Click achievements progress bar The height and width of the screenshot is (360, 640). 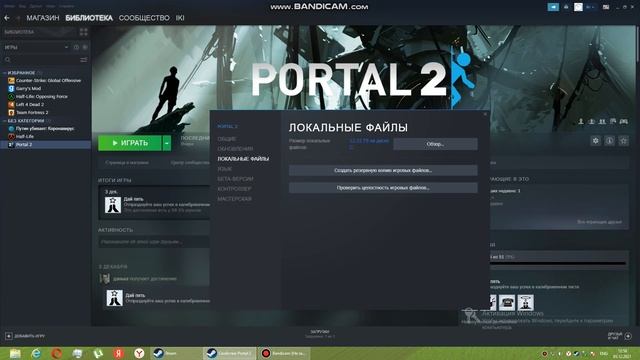tap(558, 264)
